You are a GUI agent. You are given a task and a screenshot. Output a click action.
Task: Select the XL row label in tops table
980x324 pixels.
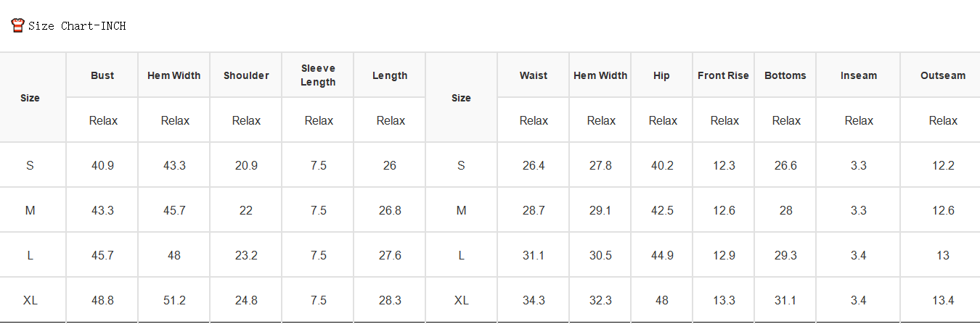(x=30, y=300)
